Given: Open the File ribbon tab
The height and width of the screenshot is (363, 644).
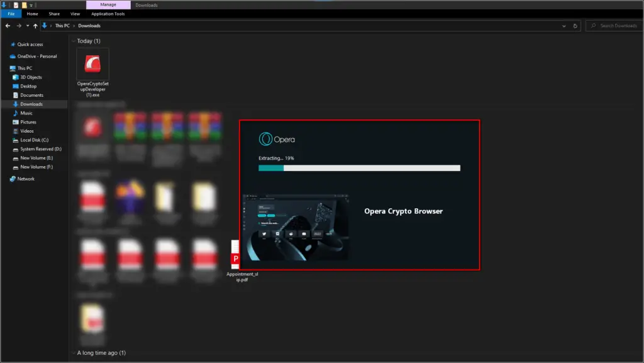Looking at the screenshot, I should click(11, 14).
